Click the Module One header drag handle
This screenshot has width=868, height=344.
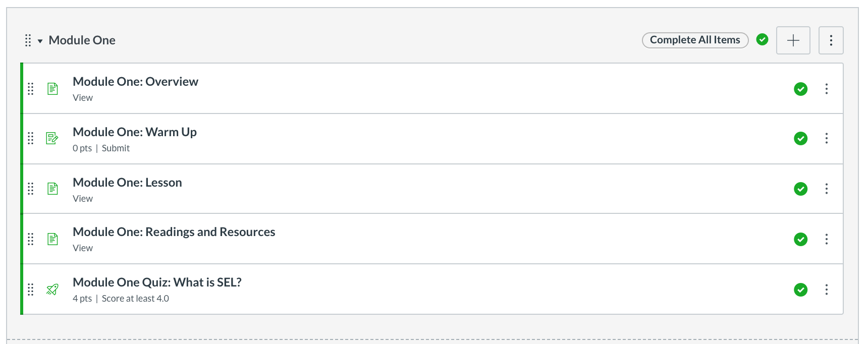tap(28, 40)
